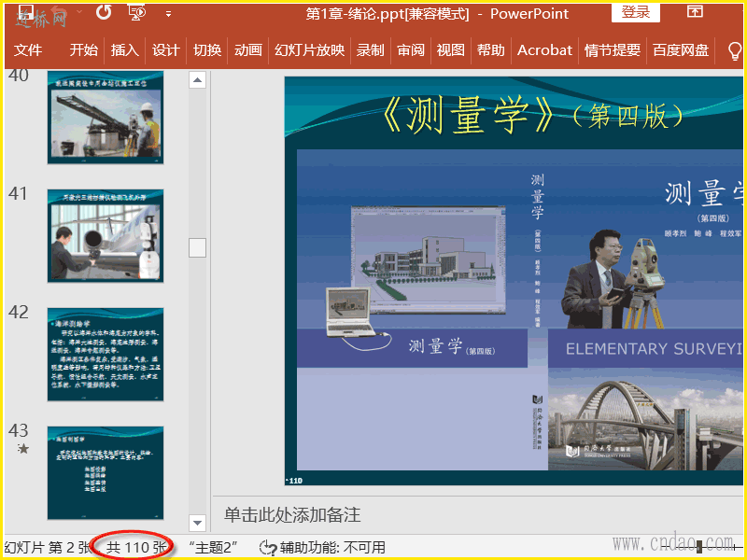
Task: Click the ribbon display options icon
Action: [x=695, y=12]
